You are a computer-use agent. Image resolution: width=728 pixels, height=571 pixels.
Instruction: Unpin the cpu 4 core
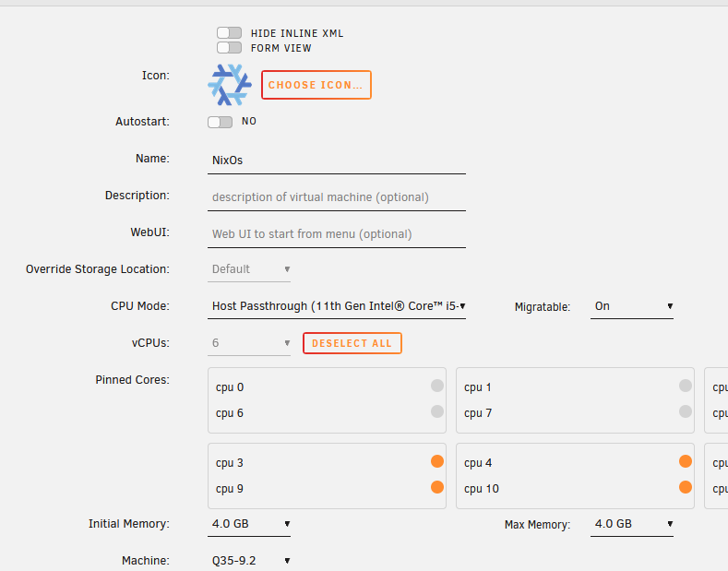tap(686, 461)
